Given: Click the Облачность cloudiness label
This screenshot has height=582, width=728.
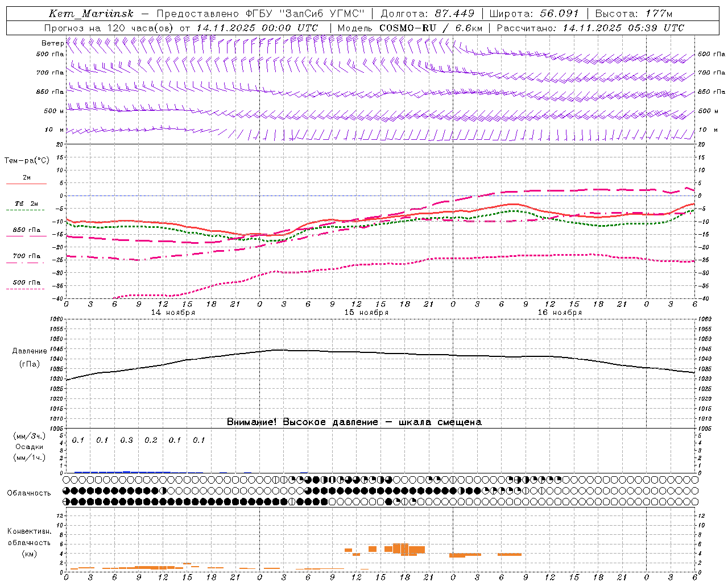Looking at the screenshot, I should pyautogui.click(x=29, y=493).
